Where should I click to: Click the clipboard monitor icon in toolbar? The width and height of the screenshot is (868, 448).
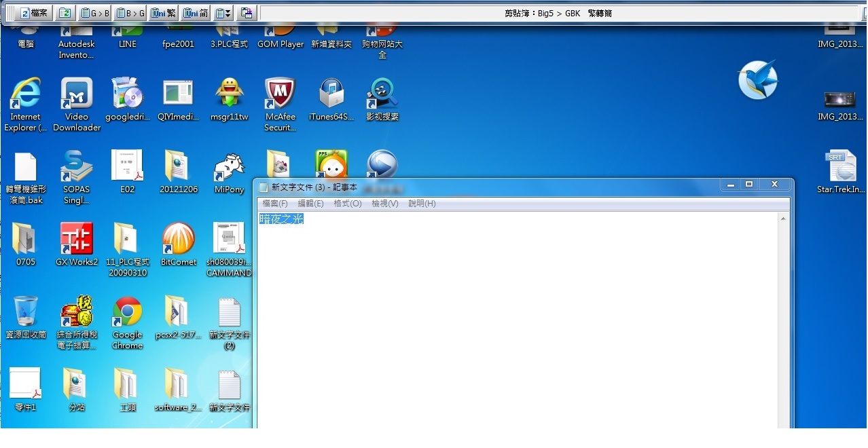point(247,13)
